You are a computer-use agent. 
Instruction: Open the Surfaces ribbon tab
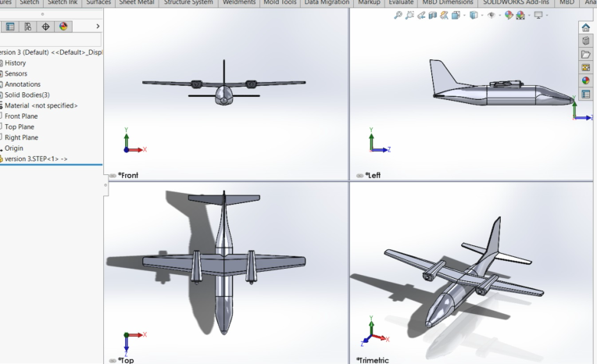click(x=98, y=2)
